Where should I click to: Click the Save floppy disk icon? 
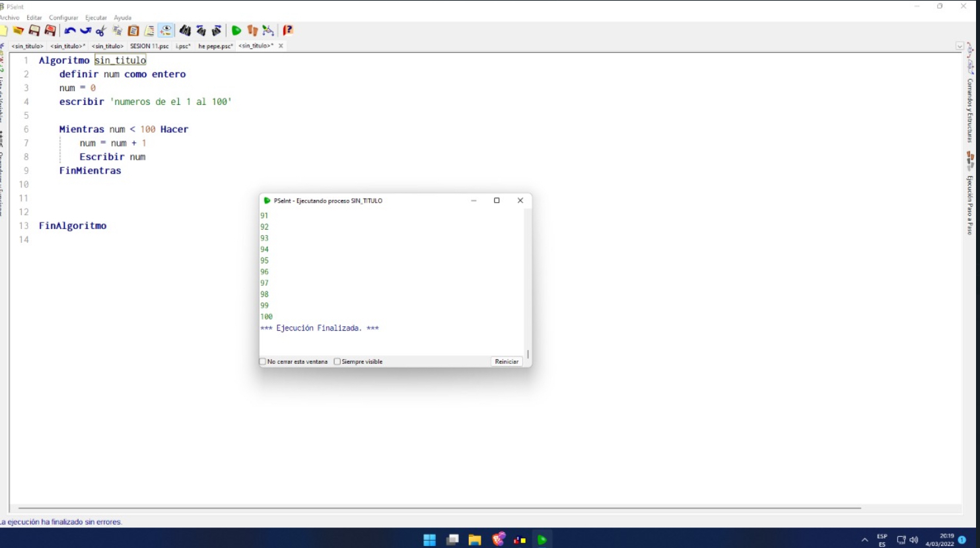[34, 30]
